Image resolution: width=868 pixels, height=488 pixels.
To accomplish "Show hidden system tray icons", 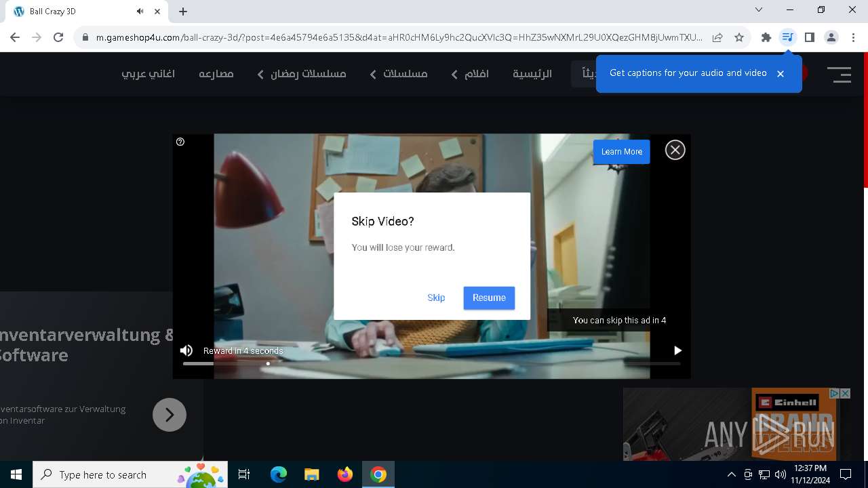I will pyautogui.click(x=731, y=474).
